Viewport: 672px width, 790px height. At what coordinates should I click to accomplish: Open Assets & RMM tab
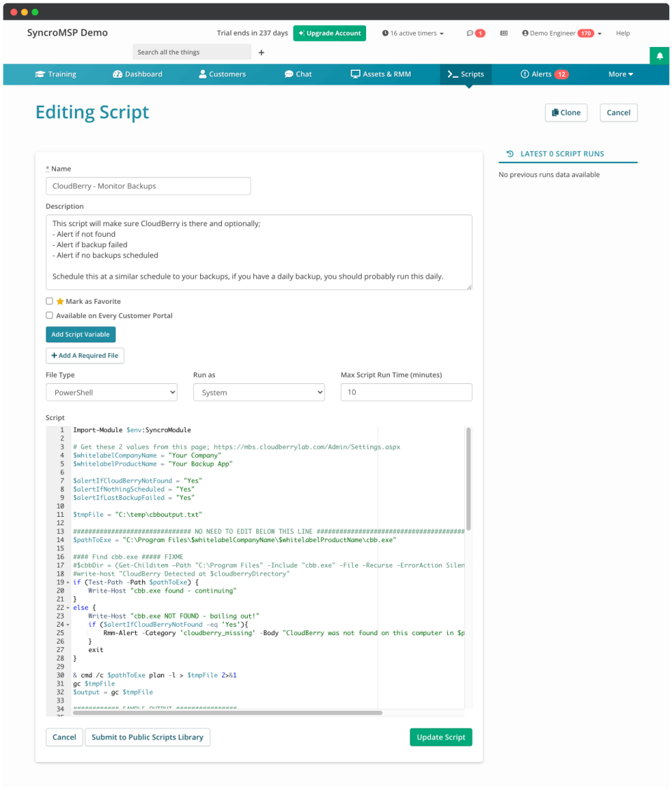coord(381,74)
